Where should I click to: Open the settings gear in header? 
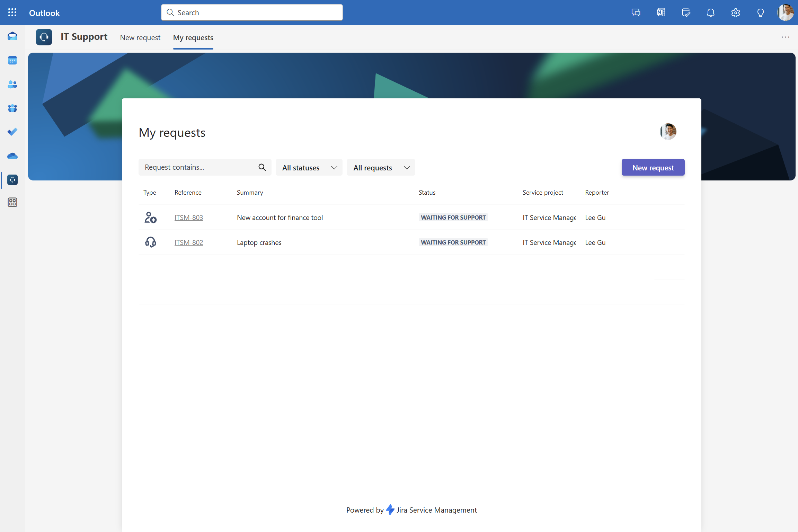point(735,13)
